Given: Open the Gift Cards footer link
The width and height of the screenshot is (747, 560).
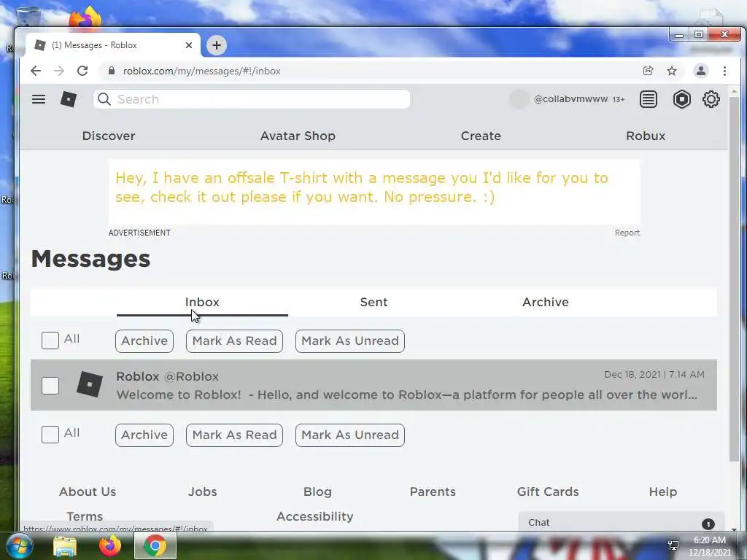Looking at the screenshot, I should 548,491.
